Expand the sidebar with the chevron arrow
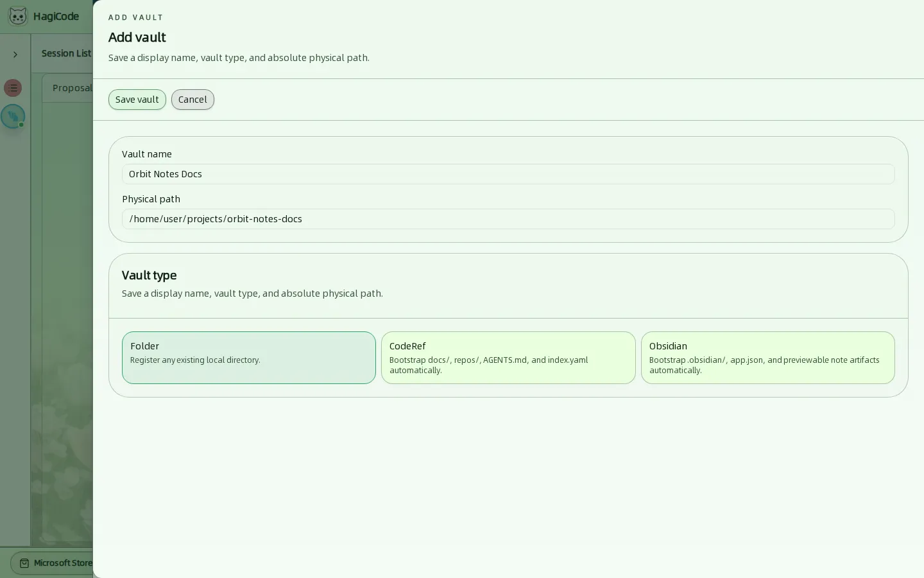 (15, 55)
